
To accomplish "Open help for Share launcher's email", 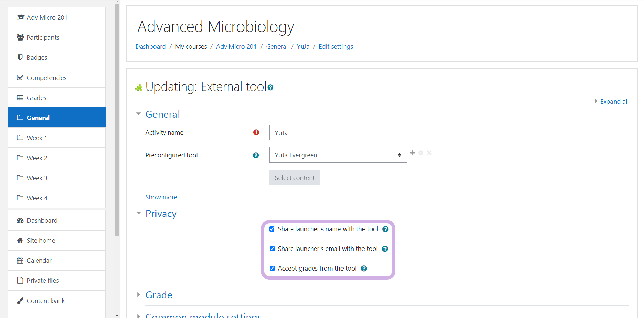I will (385, 249).
